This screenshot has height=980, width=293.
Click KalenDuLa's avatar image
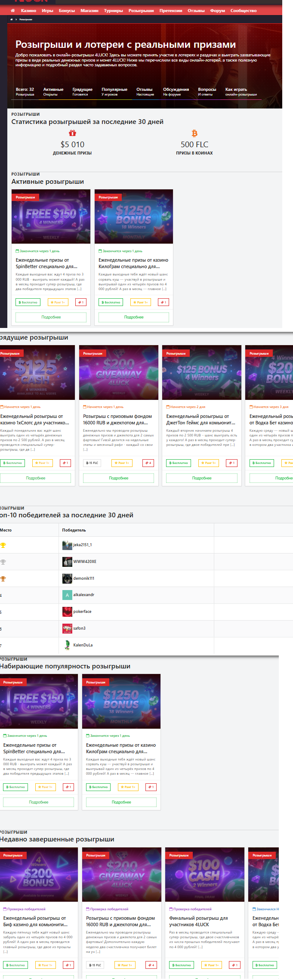point(67,645)
